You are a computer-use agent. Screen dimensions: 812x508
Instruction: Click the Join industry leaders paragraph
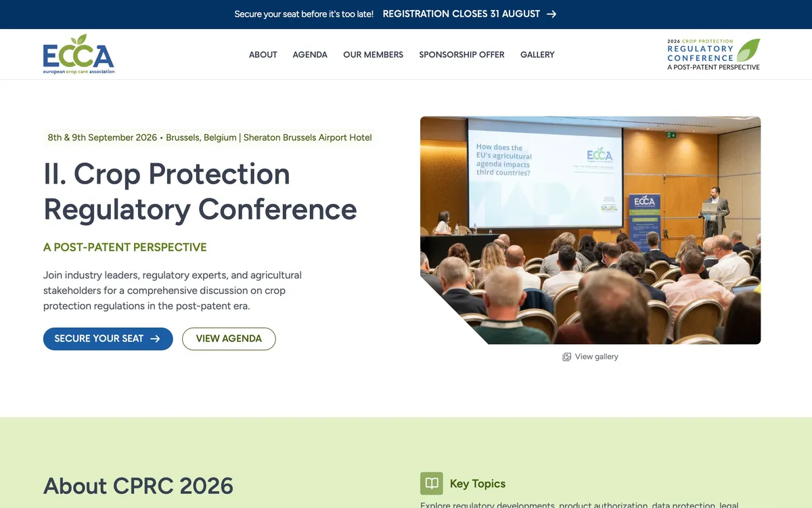click(x=173, y=291)
